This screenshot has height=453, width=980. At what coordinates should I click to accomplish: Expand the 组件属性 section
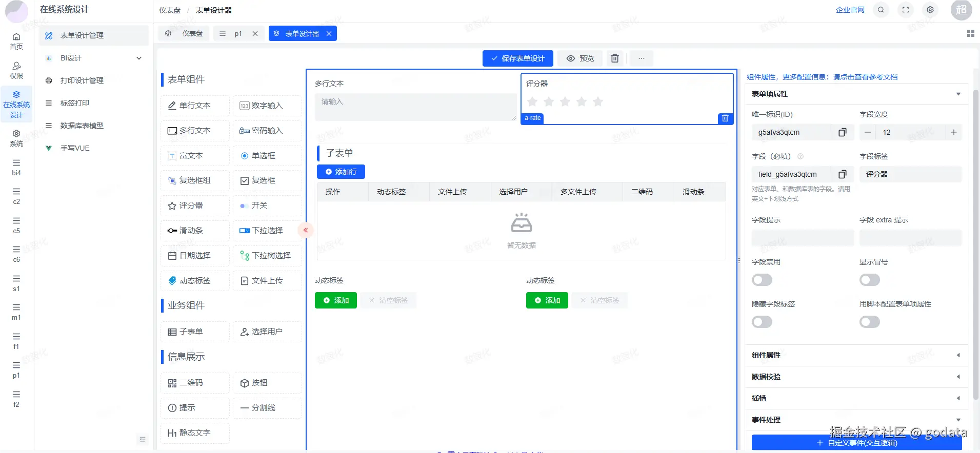[x=856, y=355]
